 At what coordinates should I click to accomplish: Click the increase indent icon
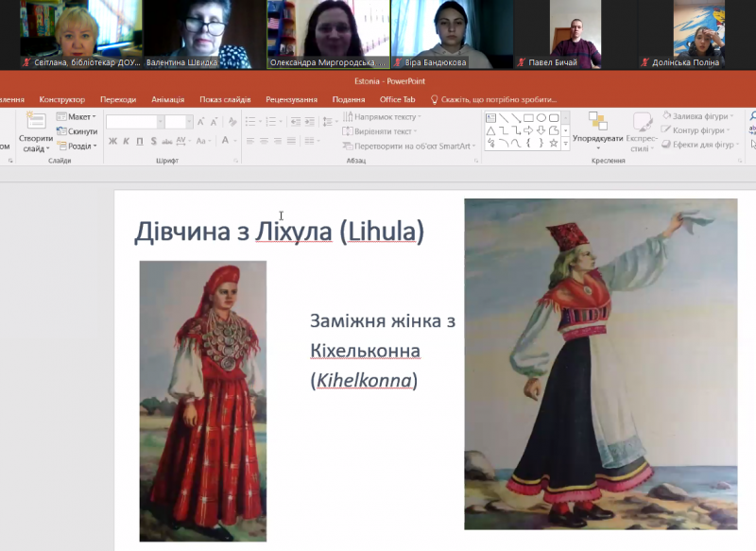click(x=310, y=122)
